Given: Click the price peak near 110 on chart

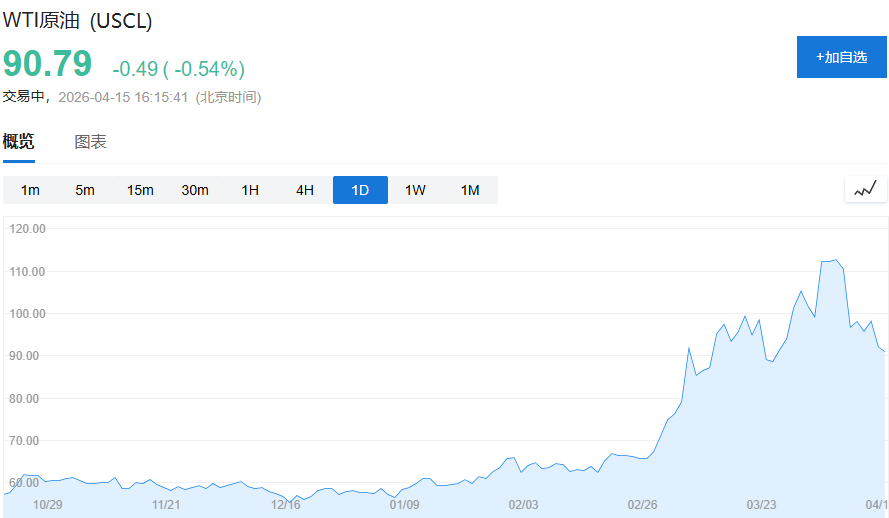Looking at the screenshot, I should tap(834, 260).
